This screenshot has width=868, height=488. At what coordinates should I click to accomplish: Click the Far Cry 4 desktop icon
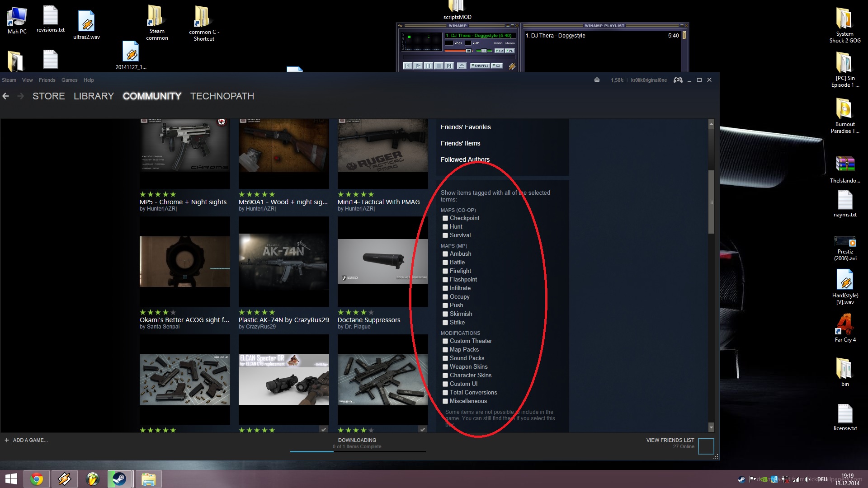pos(845,328)
